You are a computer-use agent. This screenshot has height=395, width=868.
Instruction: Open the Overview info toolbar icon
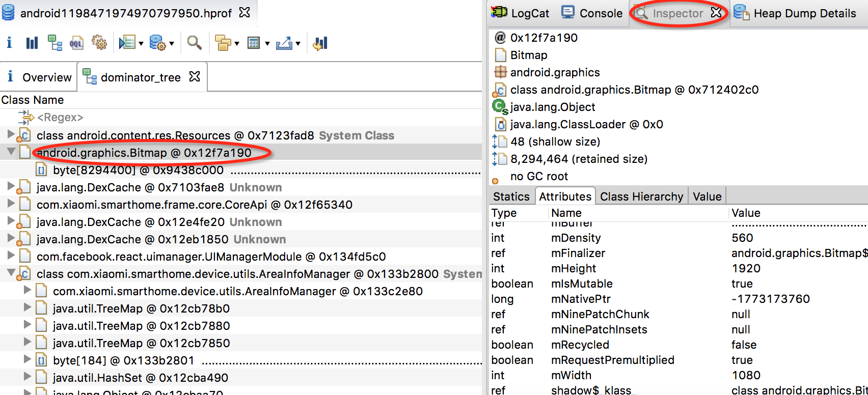click(9, 43)
